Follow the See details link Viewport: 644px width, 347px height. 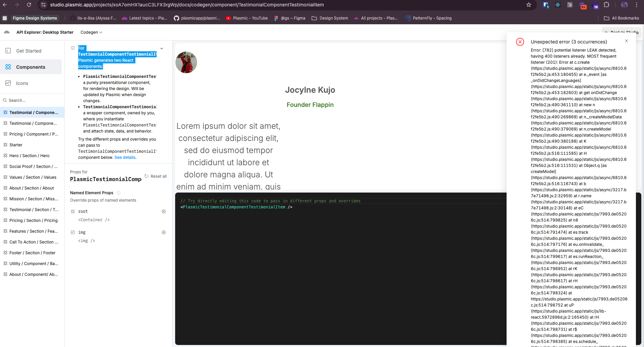pyautogui.click(x=125, y=157)
